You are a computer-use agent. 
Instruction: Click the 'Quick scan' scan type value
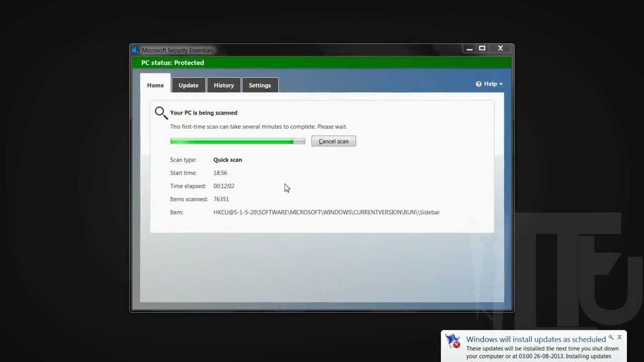(x=227, y=160)
